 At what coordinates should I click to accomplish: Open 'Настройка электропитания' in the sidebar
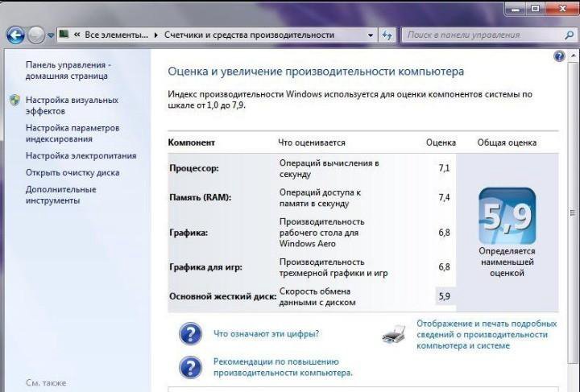point(81,156)
